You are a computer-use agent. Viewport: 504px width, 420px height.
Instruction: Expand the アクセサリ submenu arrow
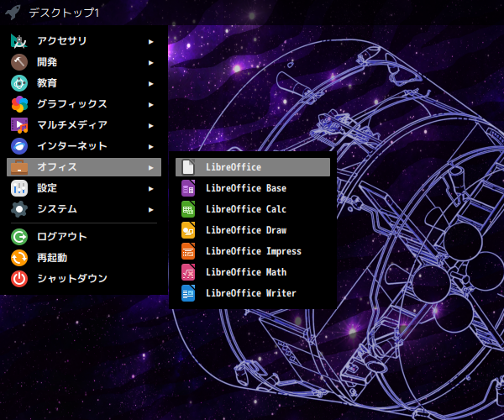click(x=150, y=42)
